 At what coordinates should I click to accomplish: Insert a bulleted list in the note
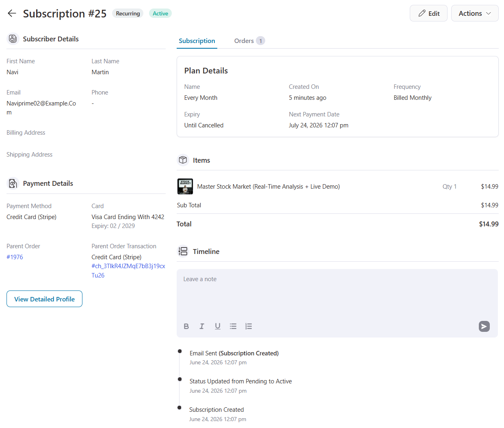(x=233, y=326)
